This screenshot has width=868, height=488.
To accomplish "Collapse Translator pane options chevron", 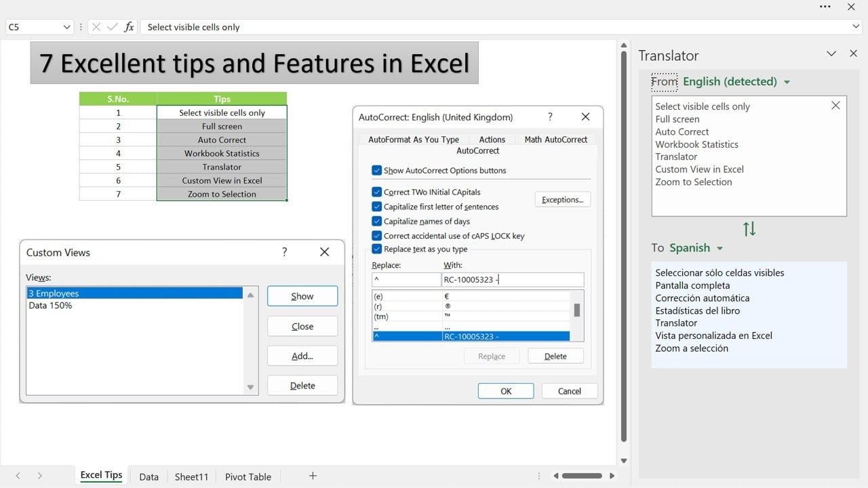I will pyautogui.click(x=831, y=54).
